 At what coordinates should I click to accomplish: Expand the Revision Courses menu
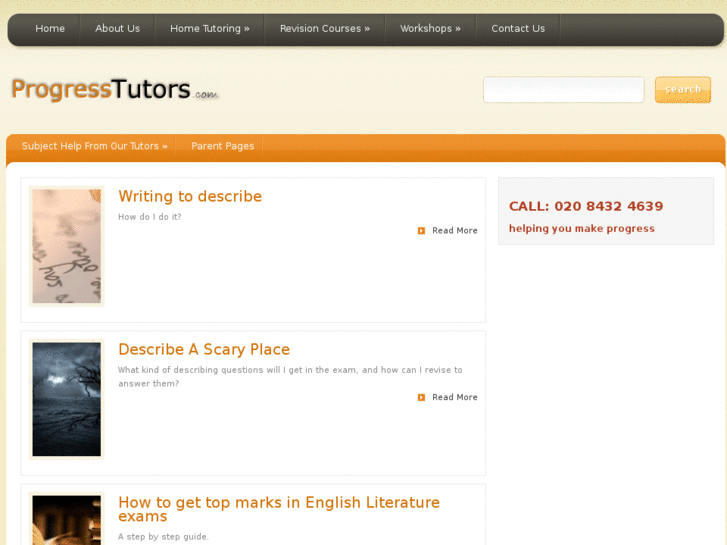[325, 29]
